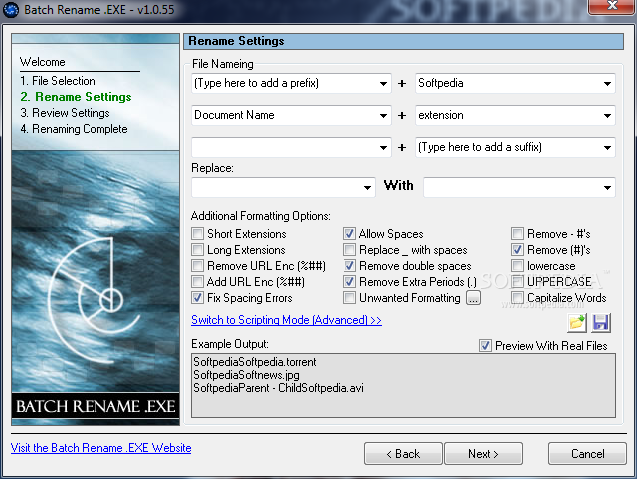Close the Batch Rename .EXE window
Screen dimensions: 637x479
coord(612,6)
